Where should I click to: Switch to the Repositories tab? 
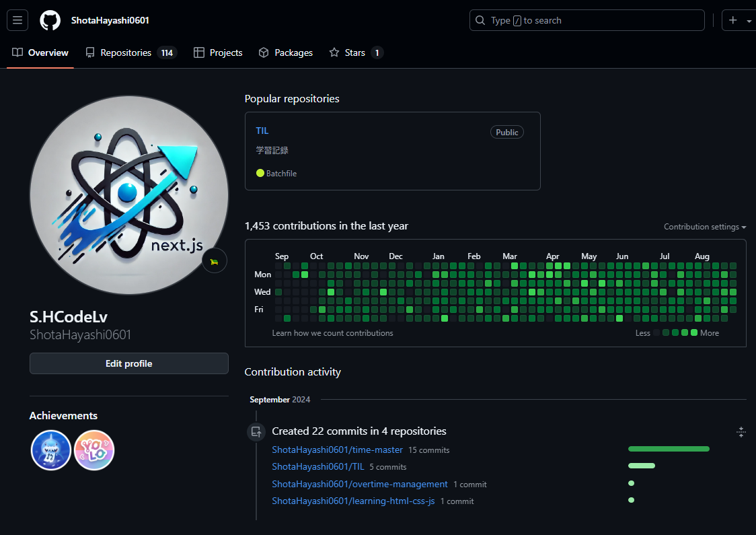(131, 52)
